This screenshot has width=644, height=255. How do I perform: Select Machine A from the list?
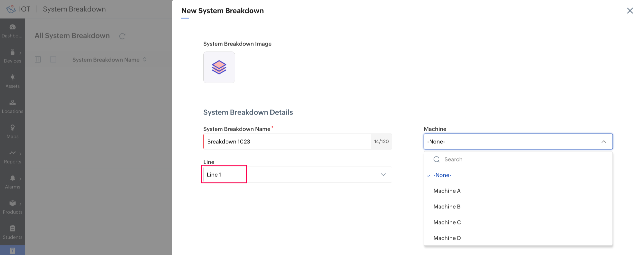pos(447,191)
